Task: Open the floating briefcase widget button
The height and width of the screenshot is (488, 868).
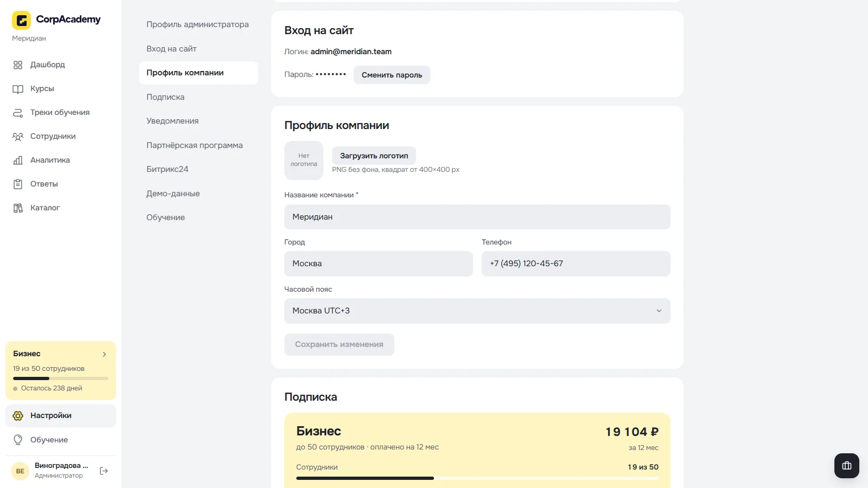Action: (847, 466)
